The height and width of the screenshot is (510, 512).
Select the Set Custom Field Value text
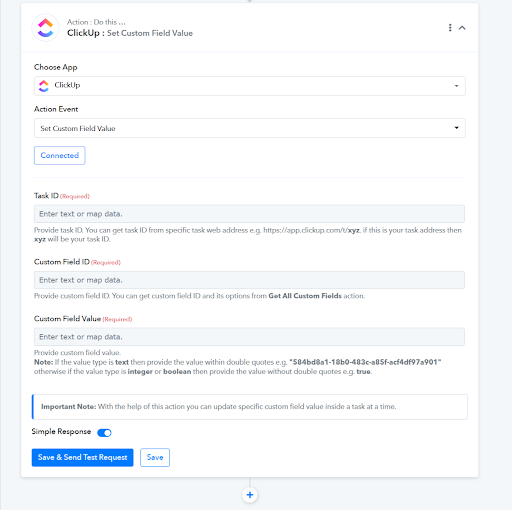pos(78,128)
